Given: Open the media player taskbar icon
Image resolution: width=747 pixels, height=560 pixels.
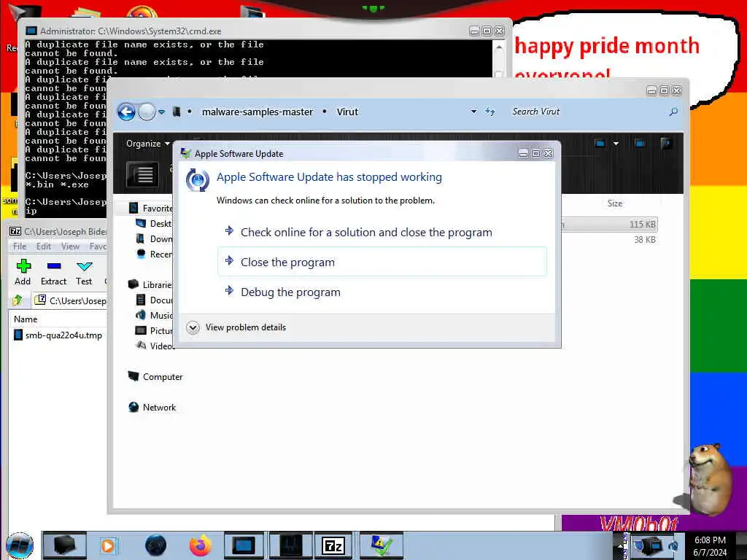Looking at the screenshot, I should pyautogui.click(x=108, y=545).
